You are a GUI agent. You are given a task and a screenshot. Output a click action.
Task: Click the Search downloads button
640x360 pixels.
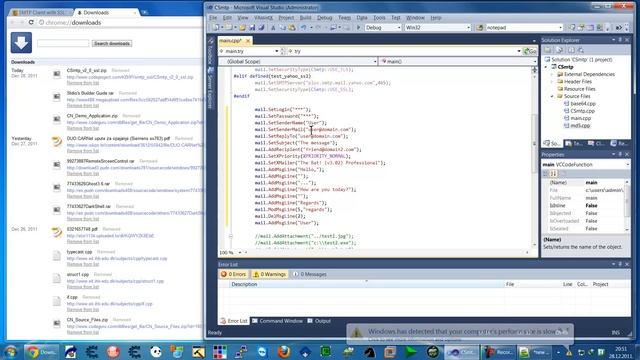(x=112, y=43)
